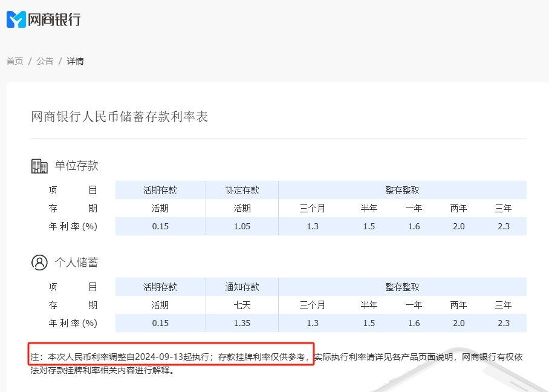Click the 网商银行 logo icon
The image size is (549, 392).
16,19
